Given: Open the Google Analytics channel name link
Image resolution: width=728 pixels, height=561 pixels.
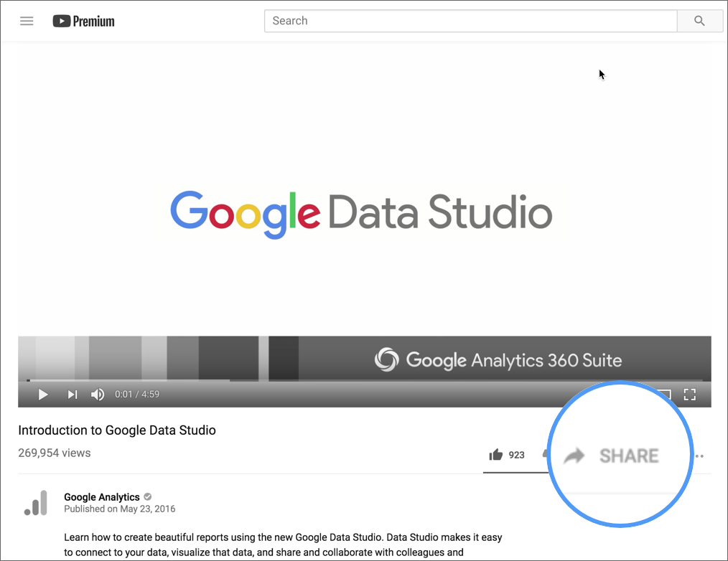Looking at the screenshot, I should [x=101, y=497].
